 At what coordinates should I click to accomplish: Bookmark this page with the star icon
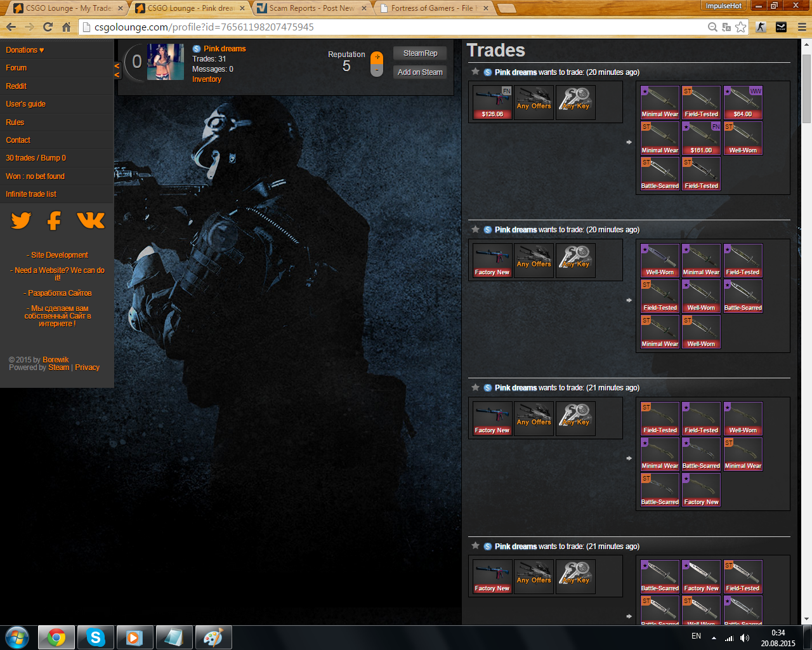point(740,27)
